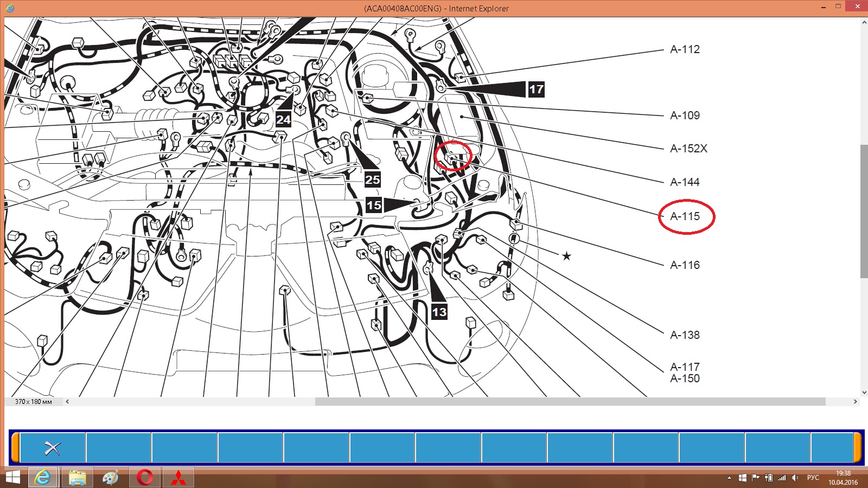This screenshot has height=488, width=868.
Task: Click the vertical scrollbar thumb
Action: pyautogui.click(x=864, y=211)
